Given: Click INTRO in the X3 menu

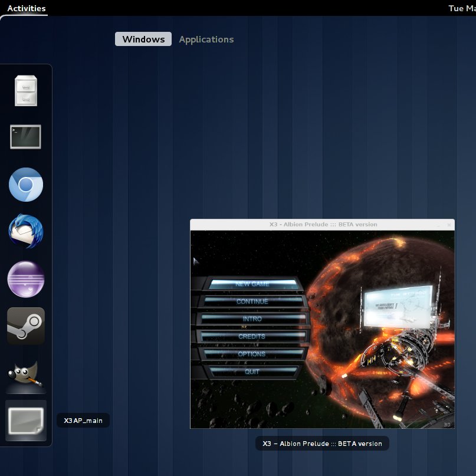Looking at the screenshot, I should tap(252, 319).
